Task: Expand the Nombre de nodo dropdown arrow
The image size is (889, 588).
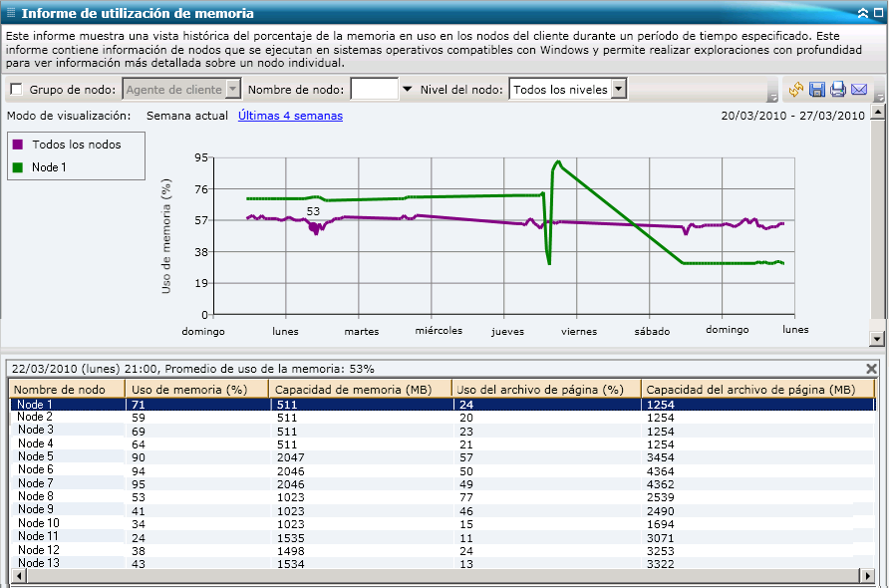Action: pos(407,90)
